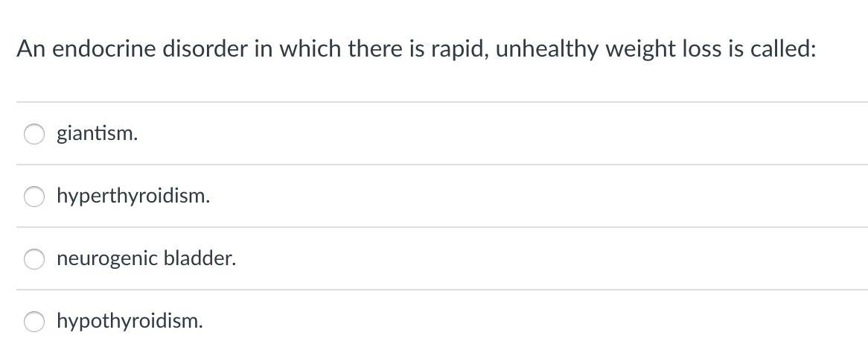Click the 'hypothyroidism.' answer label text

click(130, 322)
